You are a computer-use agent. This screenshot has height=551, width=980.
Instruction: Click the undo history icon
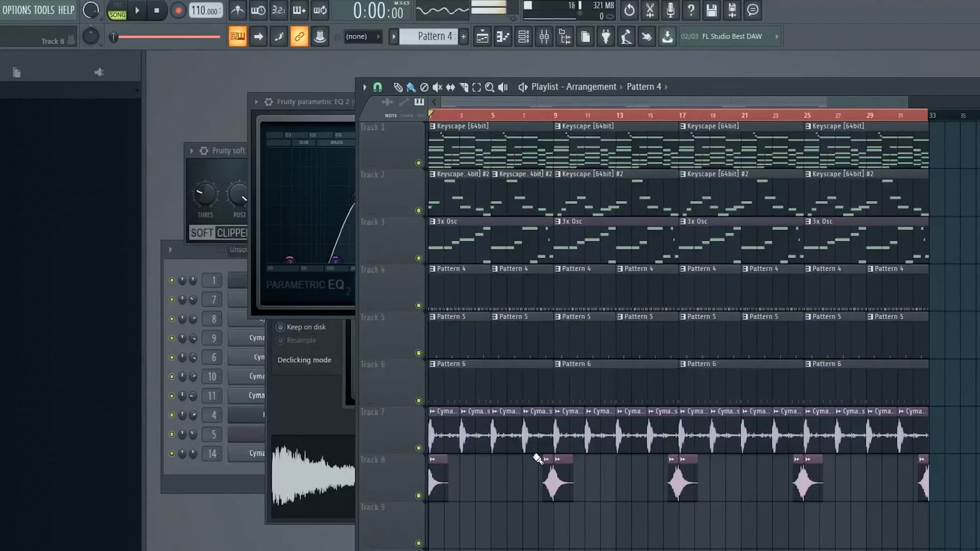point(629,10)
